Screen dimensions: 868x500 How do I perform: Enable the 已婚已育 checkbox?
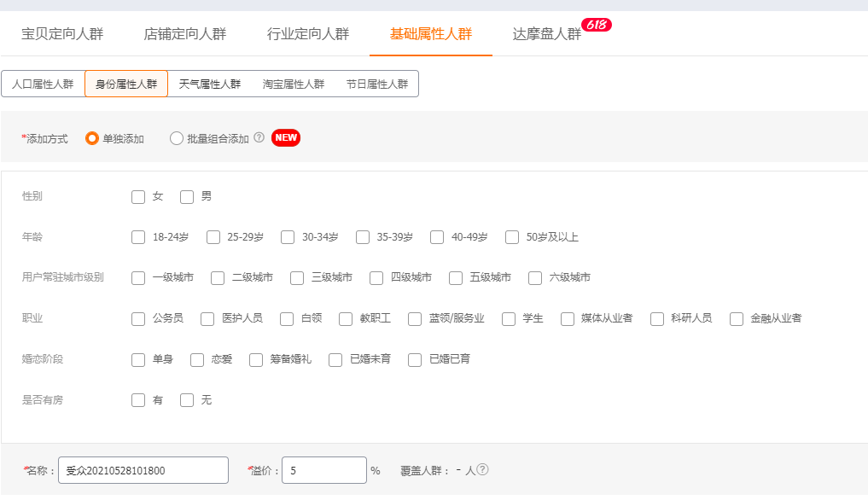[415, 360]
